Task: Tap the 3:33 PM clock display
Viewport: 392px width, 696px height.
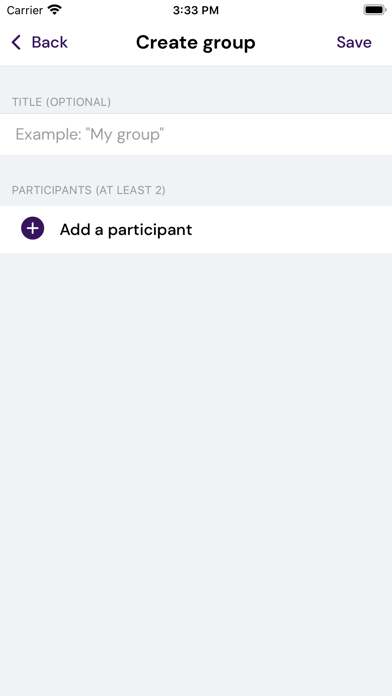Action: [196, 10]
